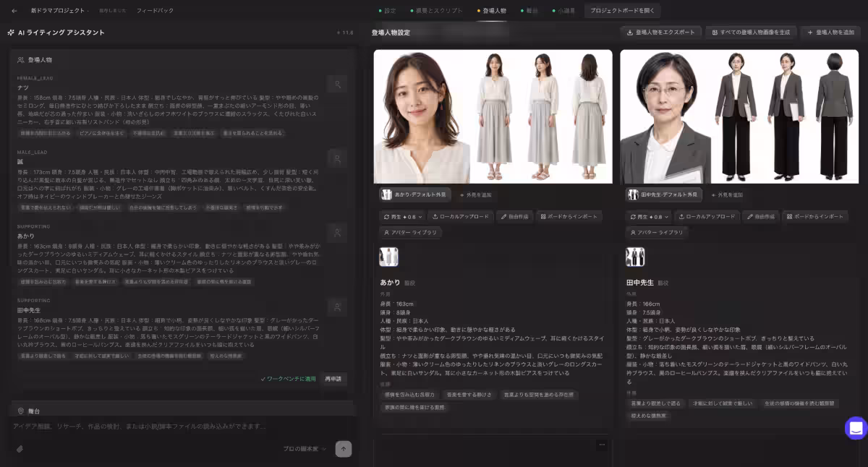
Task: Select 田中先生・デフォルト外見 appearance chip
Action: point(663,194)
